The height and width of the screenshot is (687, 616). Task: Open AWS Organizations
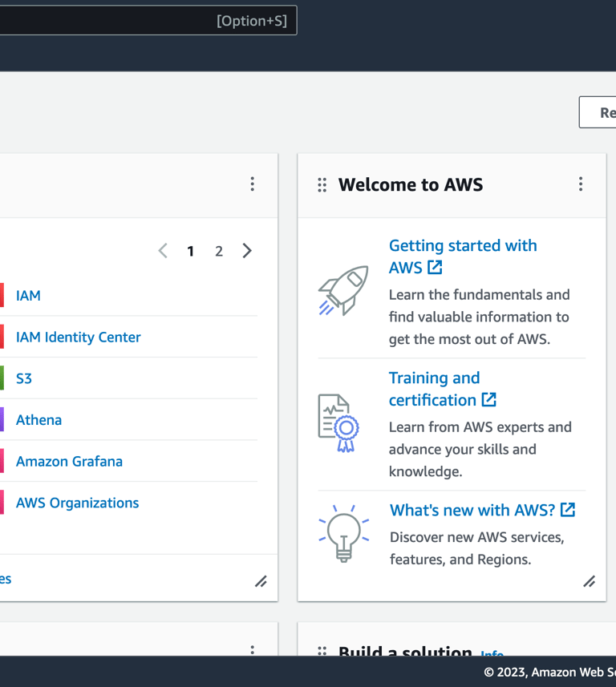[77, 503]
